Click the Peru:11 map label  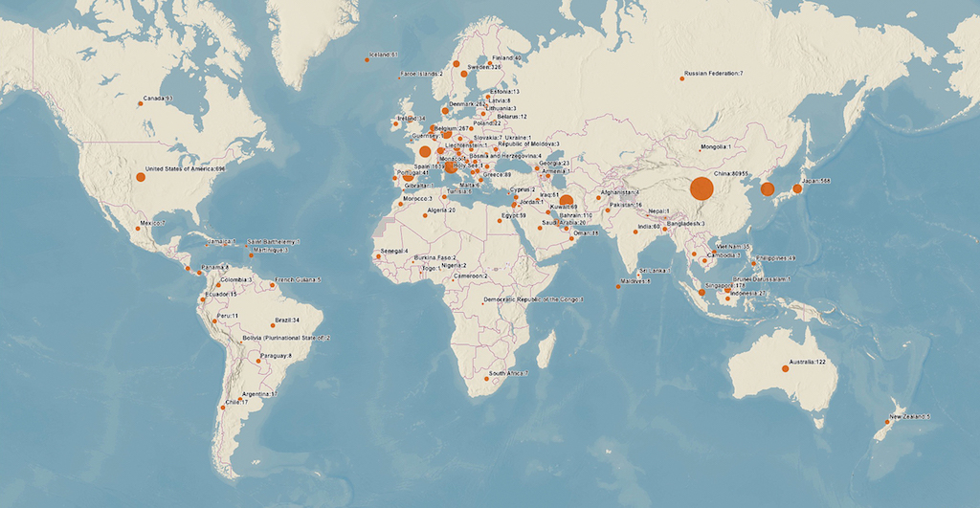228,316
